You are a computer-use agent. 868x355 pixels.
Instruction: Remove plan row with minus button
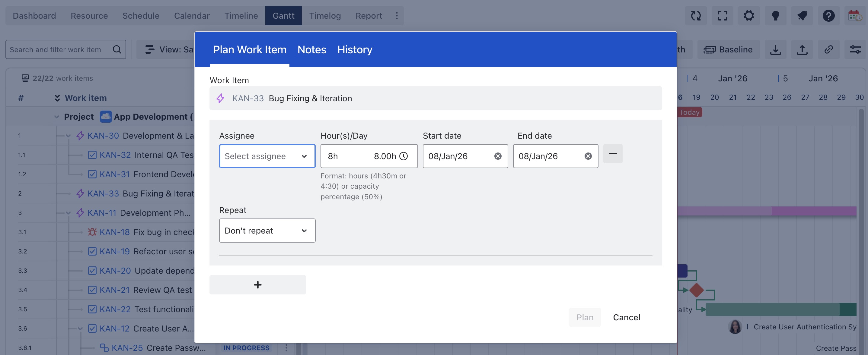(x=613, y=154)
